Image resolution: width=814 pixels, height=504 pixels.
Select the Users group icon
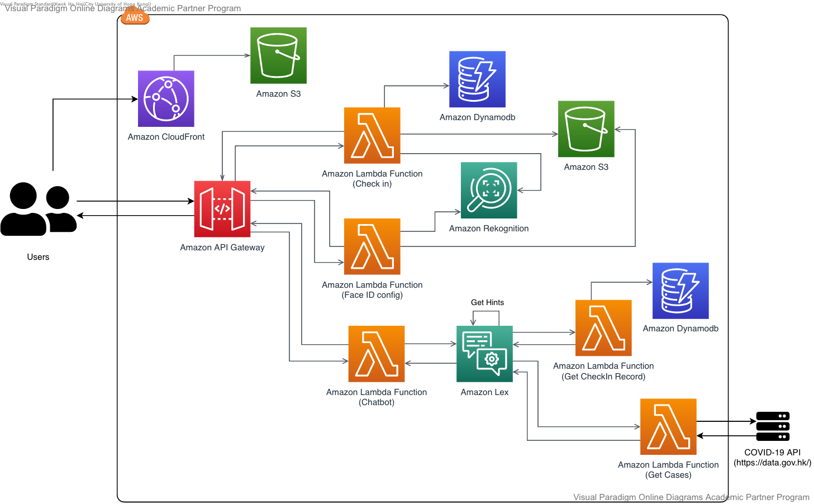pos(38,209)
